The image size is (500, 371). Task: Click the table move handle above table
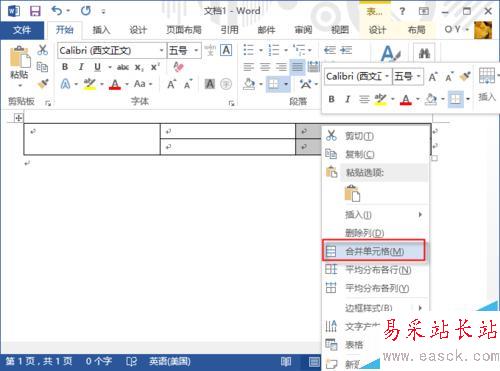pos(19,117)
